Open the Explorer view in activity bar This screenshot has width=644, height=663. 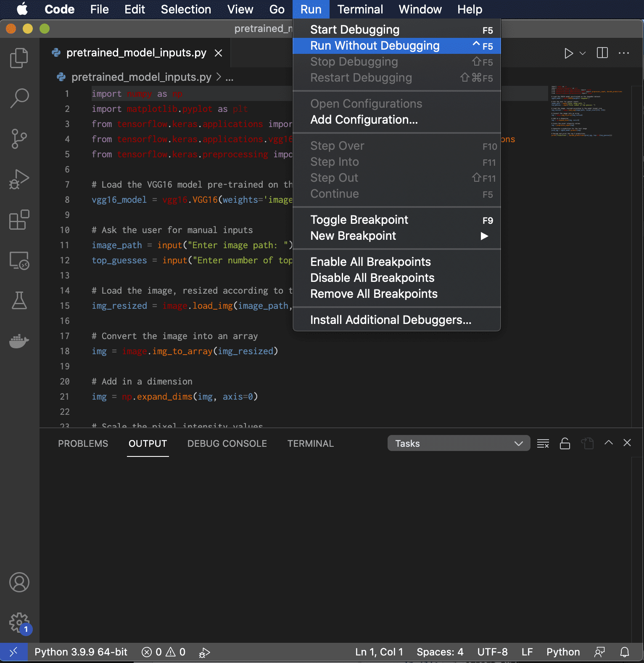pyautogui.click(x=19, y=58)
